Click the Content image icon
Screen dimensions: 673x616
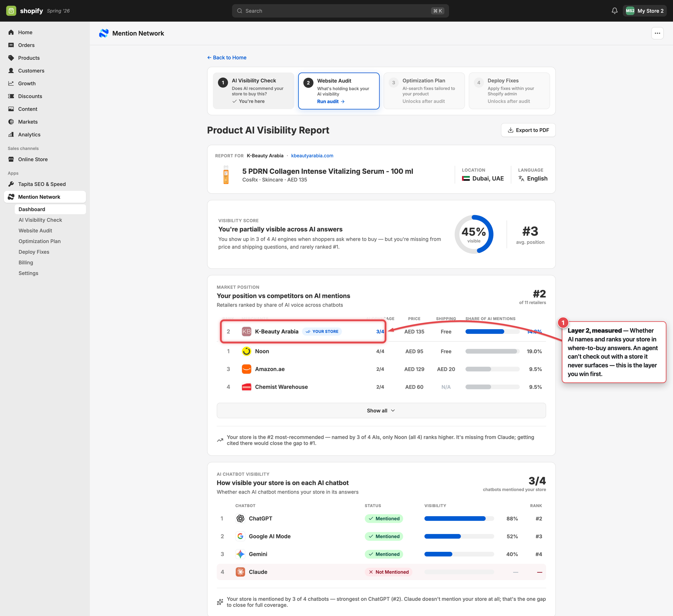point(11,109)
